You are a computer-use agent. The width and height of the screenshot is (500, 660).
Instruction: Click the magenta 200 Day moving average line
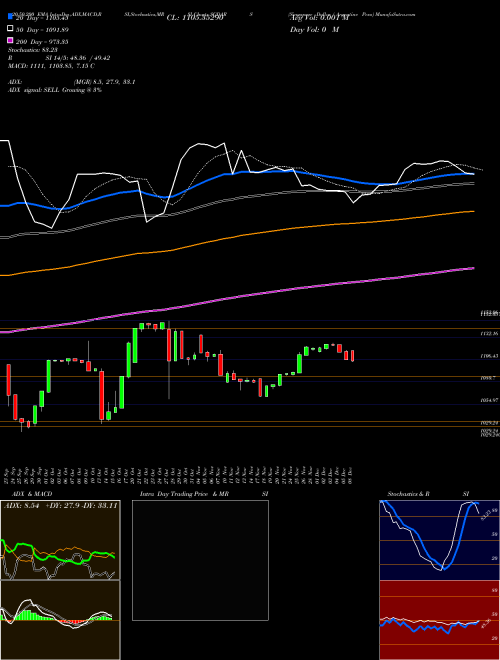tap(237, 297)
